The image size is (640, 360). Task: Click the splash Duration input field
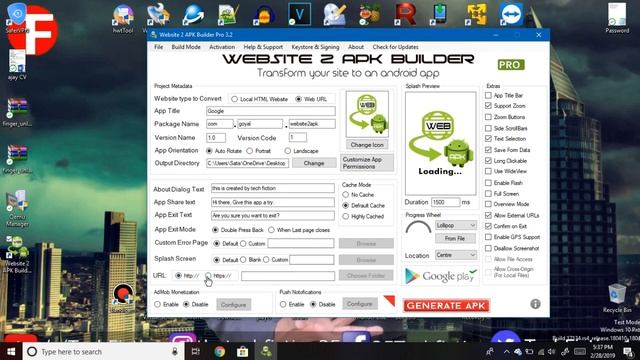[445, 202]
